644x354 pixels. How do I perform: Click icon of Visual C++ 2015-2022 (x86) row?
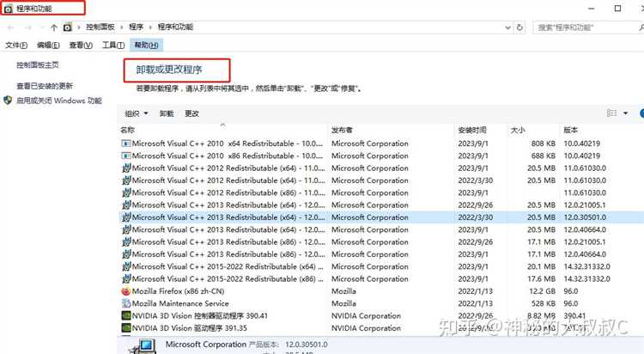(126, 278)
